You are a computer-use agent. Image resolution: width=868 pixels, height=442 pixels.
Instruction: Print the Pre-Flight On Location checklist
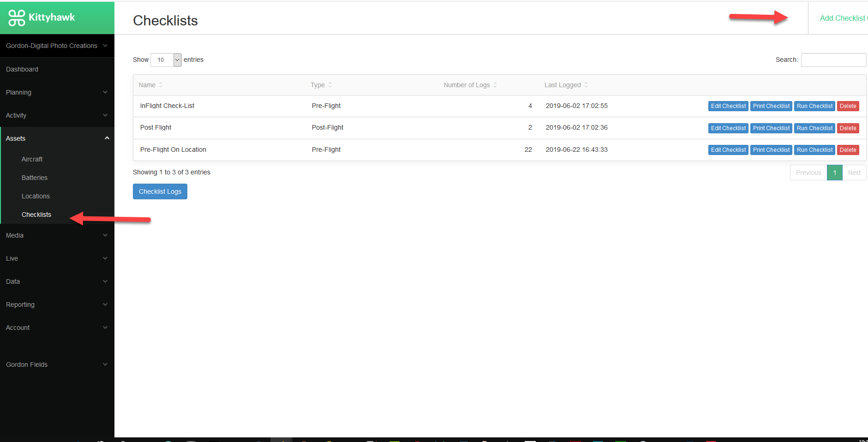tap(771, 150)
